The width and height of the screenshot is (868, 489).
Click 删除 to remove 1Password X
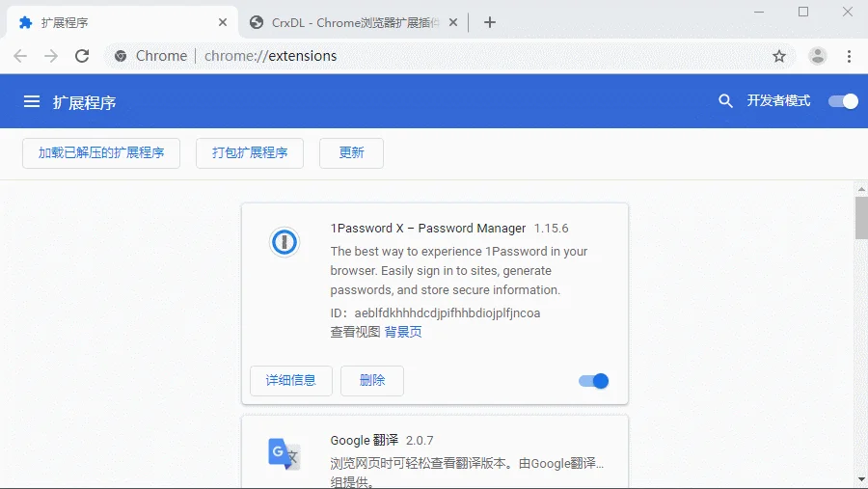click(372, 380)
